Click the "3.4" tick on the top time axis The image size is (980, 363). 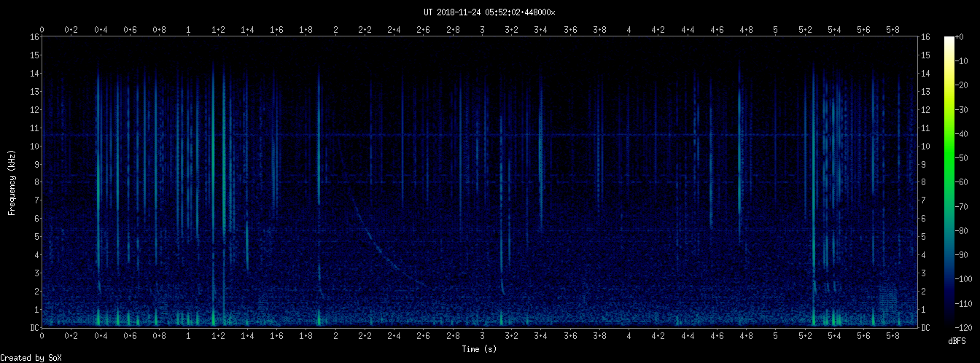click(540, 30)
